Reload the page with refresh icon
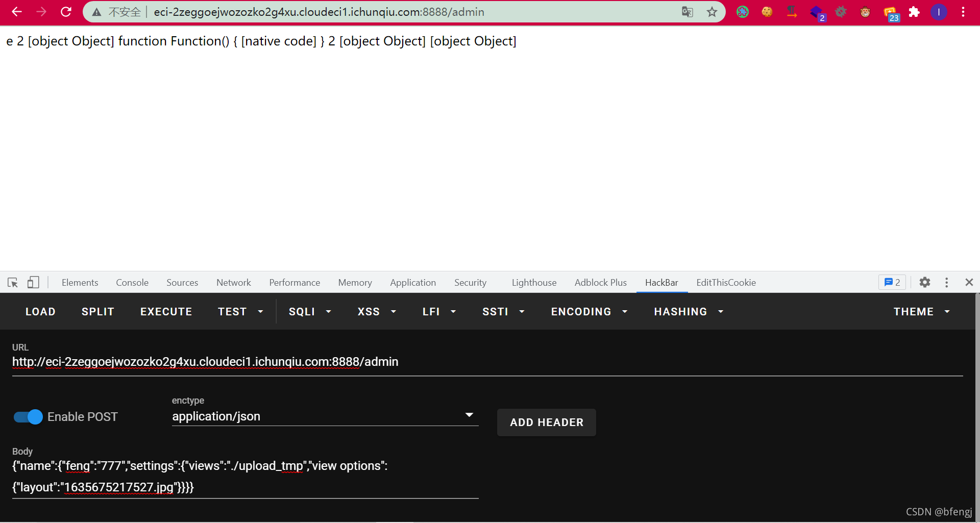The width and height of the screenshot is (980, 523). coord(66,12)
